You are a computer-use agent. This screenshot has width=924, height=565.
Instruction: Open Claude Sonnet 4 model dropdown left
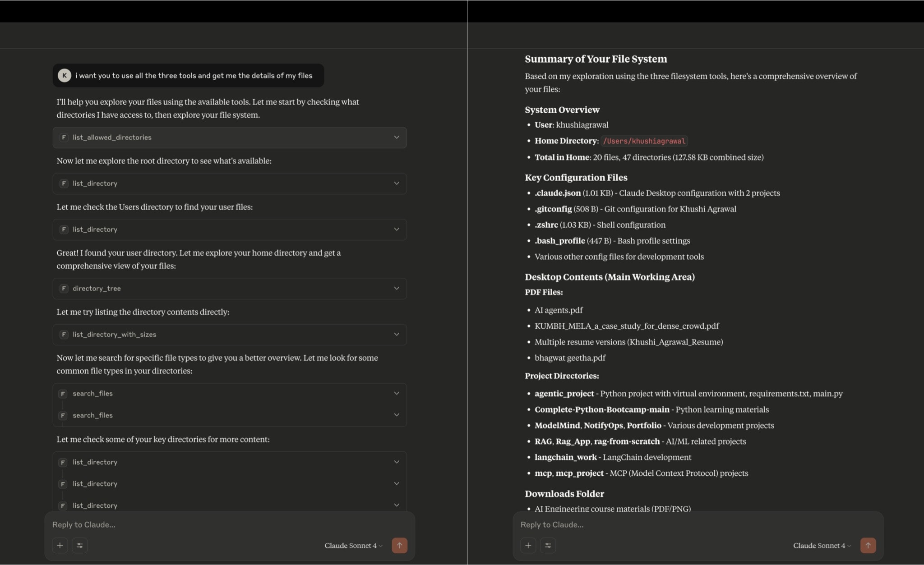click(x=353, y=546)
